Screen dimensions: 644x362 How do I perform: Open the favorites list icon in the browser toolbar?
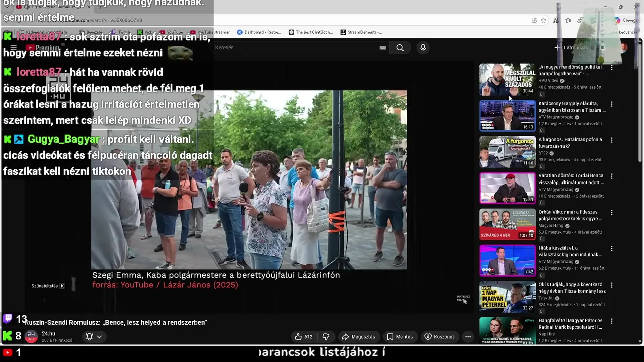[568, 20]
